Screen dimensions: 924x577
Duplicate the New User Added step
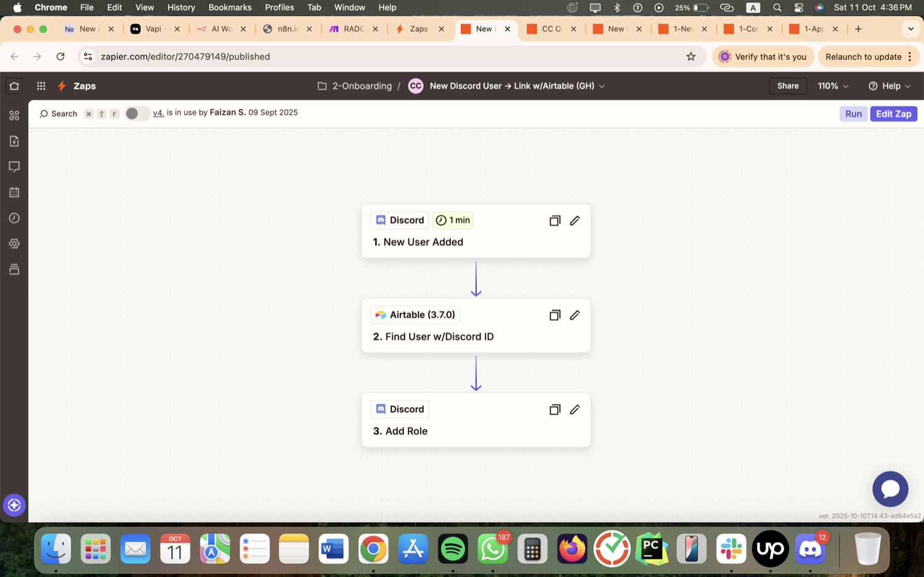[x=554, y=220]
